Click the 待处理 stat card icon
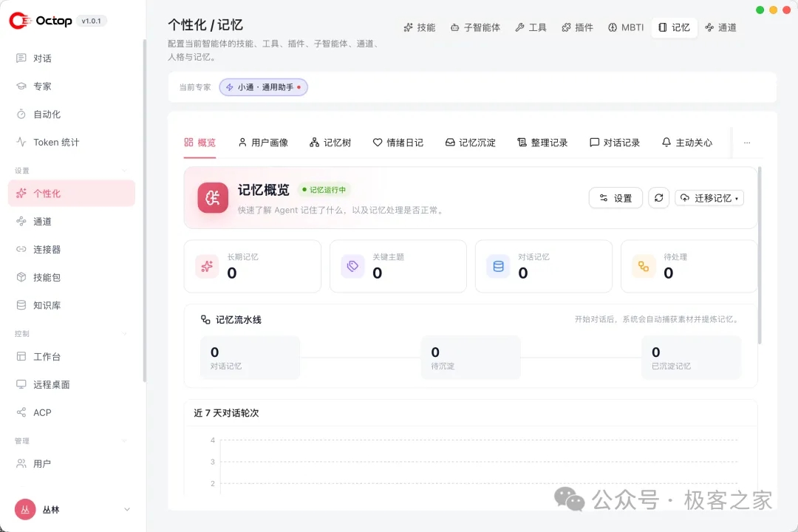Screen dimensions: 798x532 [x=644, y=266]
